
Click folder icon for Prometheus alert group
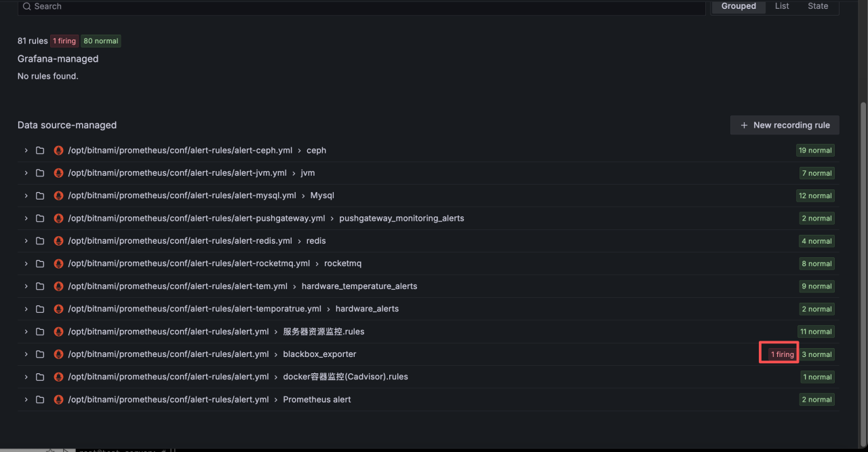(x=40, y=400)
